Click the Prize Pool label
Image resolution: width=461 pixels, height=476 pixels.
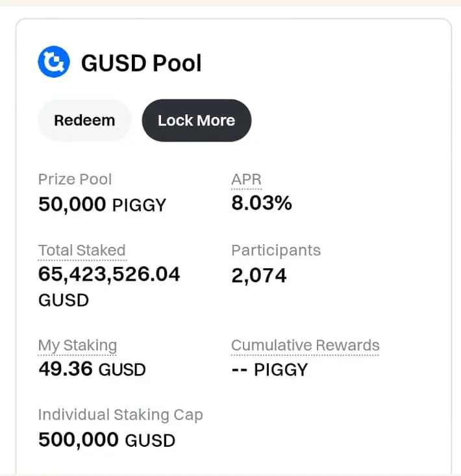tap(75, 180)
